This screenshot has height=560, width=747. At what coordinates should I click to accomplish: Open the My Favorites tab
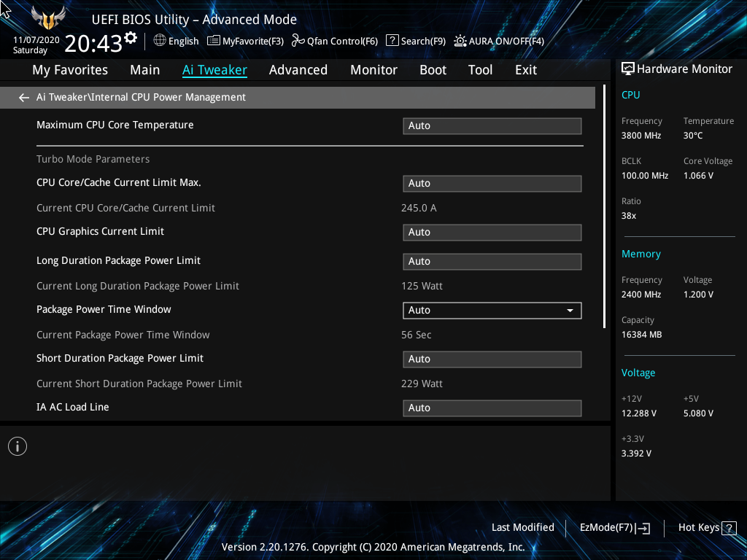[x=70, y=70]
